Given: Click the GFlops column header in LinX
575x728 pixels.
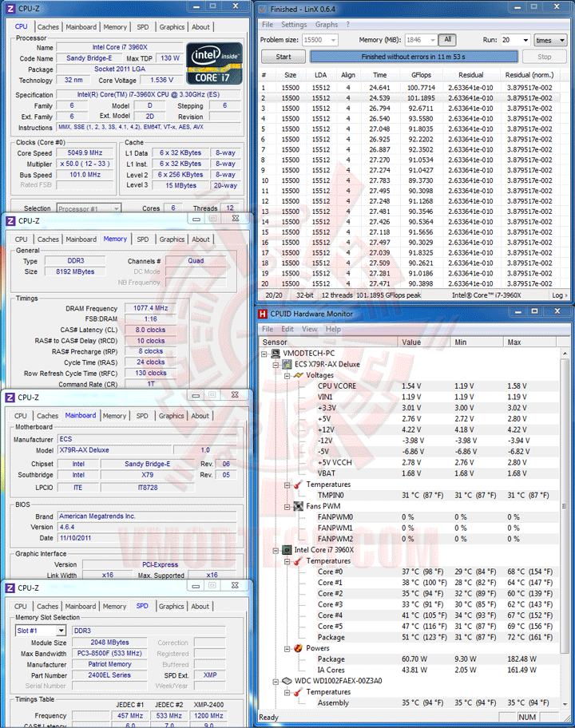Looking at the screenshot, I should pos(421,75).
